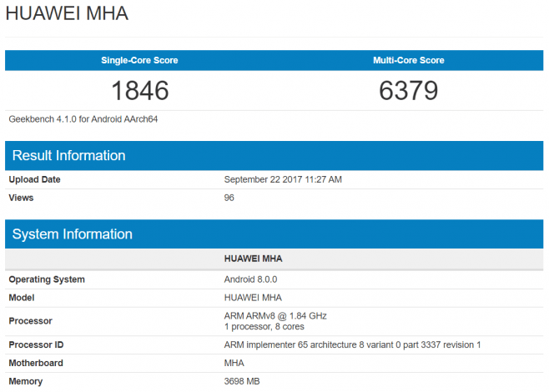The width and height of the screenshot is (549, 392).
Task: Click the Views count of 96
Action: coord(229,198)
